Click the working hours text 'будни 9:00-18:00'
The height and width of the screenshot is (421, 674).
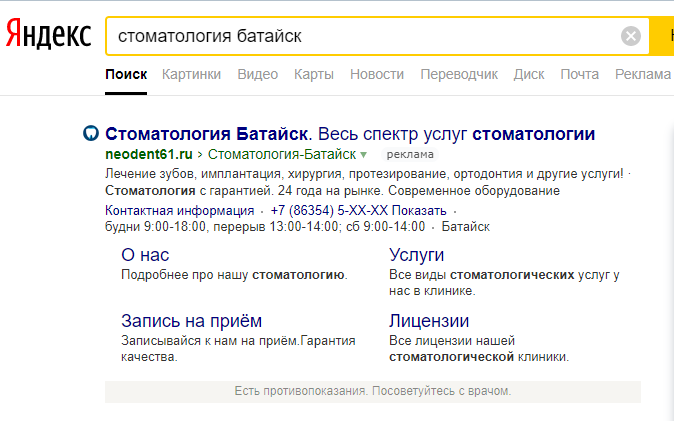[156, 227]
